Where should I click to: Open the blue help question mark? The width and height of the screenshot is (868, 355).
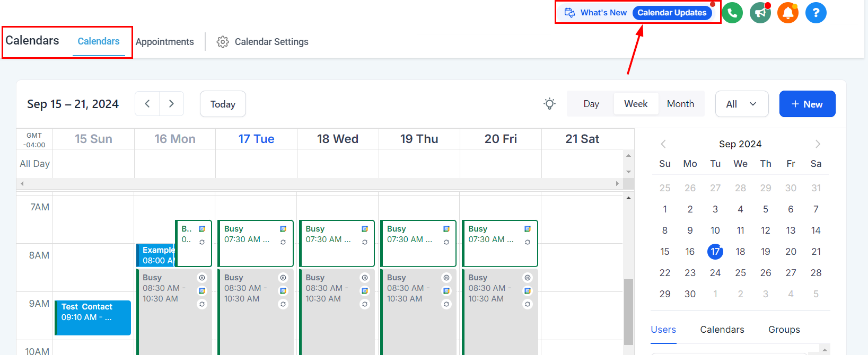click(816, 13)
